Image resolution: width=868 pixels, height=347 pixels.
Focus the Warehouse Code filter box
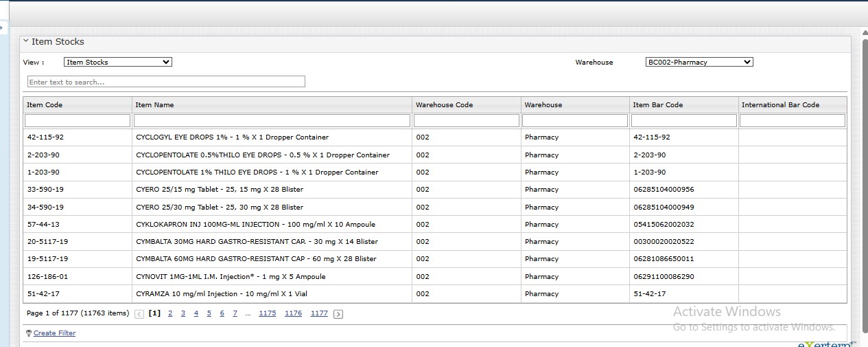click(466, 121)
